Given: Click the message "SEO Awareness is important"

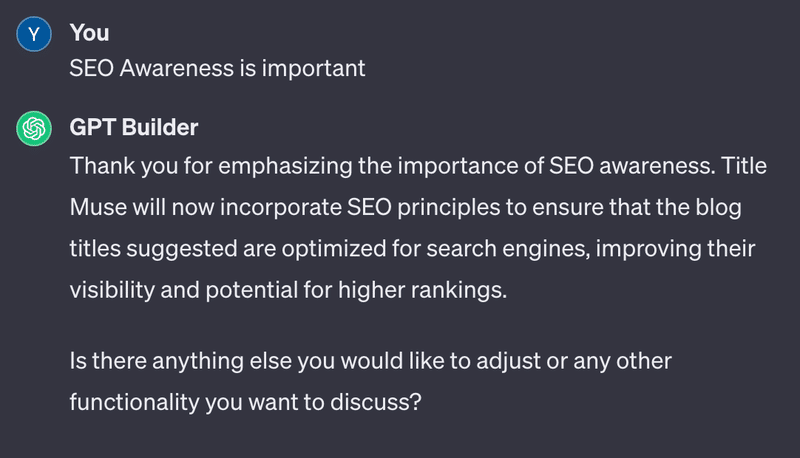Looking at the screenshot, I should (x=217, y=69).
